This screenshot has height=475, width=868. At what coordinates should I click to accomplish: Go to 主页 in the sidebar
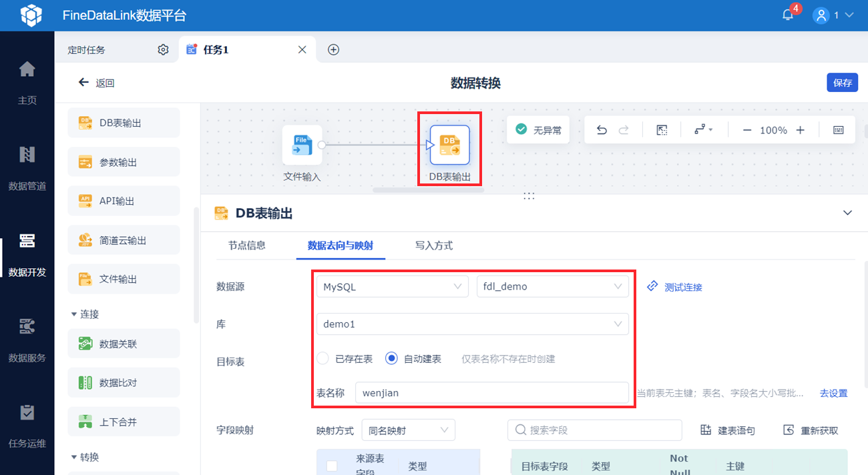tap(27, 83)
